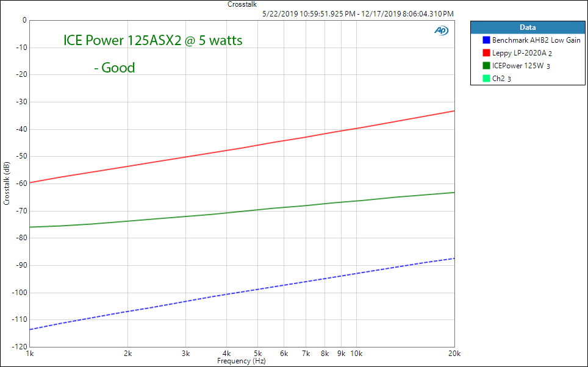Click the "-20" dB axis tick label
The height and width of the screenshot is (367, 588).
pos(21,74)
